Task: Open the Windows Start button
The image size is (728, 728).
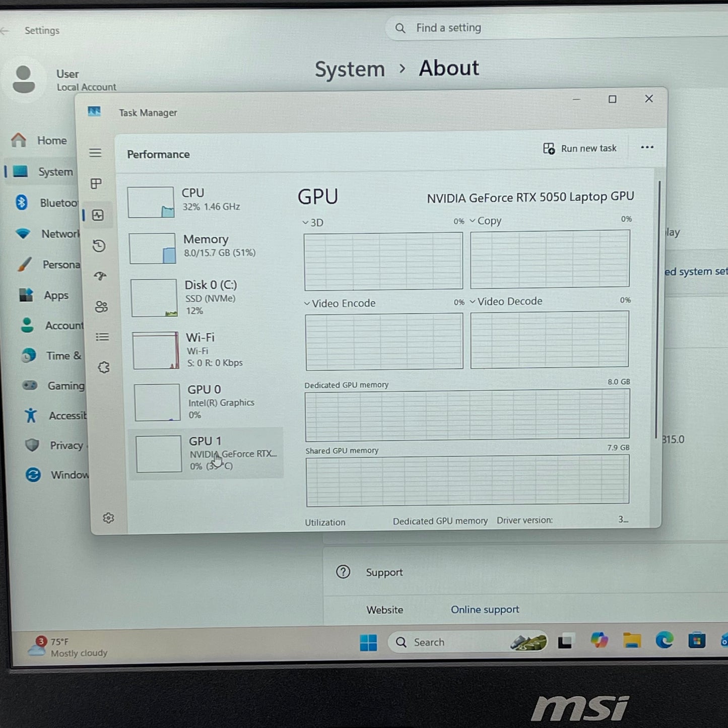Action: 368,642
